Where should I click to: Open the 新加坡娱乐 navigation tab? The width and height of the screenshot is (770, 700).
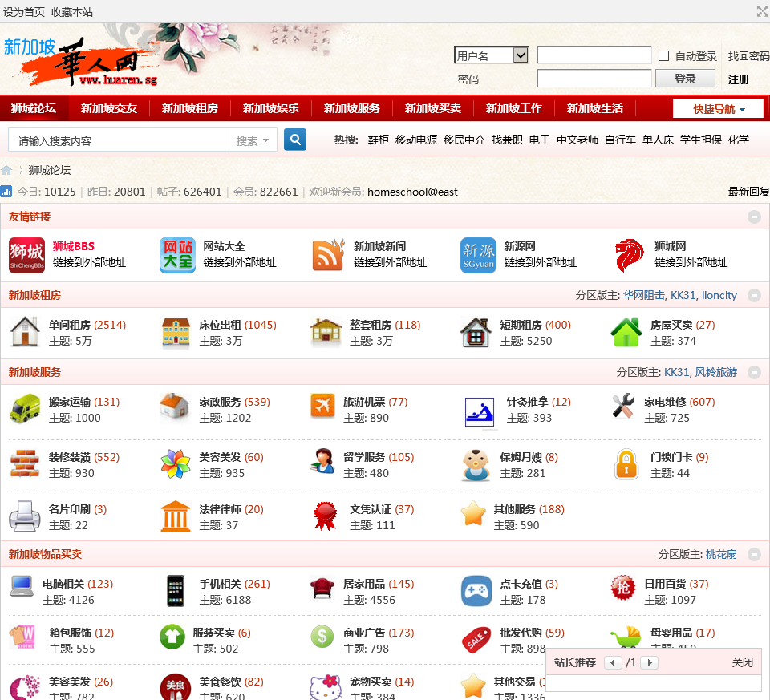tap(270, 108)
